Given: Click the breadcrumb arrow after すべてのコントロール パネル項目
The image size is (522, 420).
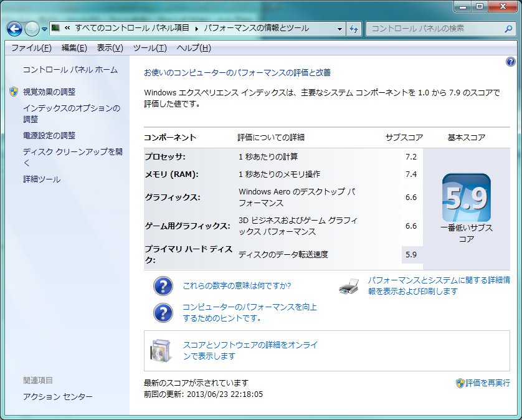Looking at the screenshot, I should coord(196,29).
